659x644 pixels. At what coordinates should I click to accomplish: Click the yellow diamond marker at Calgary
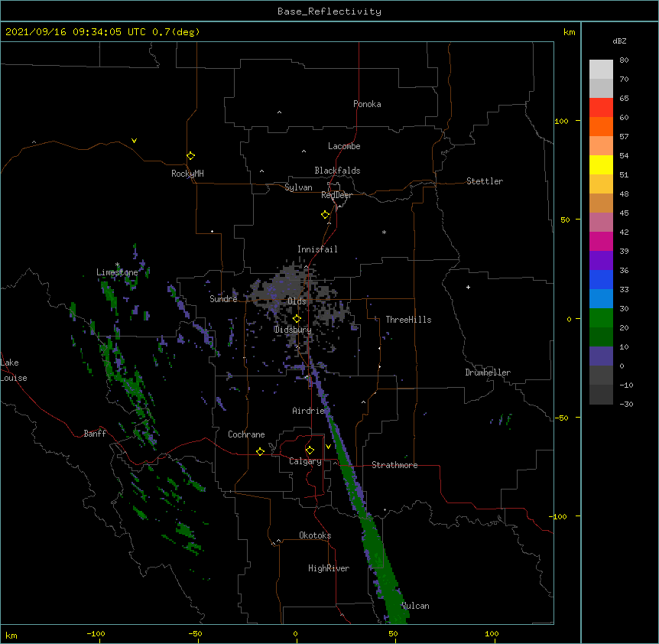tap(310, 450)
